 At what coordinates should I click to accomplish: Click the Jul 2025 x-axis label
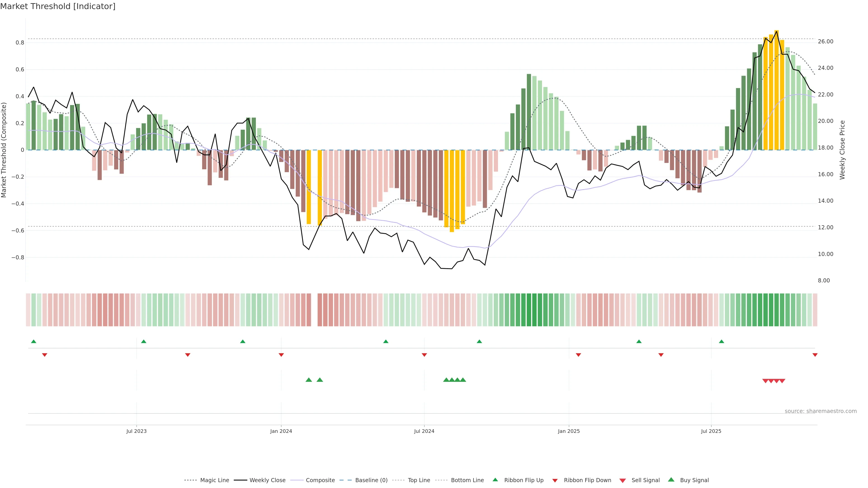[711, 431]
